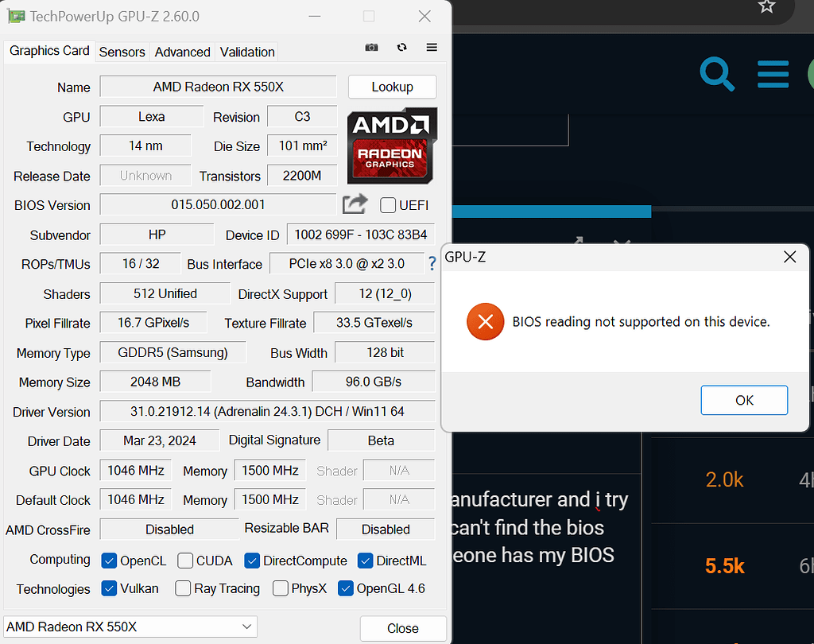Click the Bus Interface question mark

432,263
